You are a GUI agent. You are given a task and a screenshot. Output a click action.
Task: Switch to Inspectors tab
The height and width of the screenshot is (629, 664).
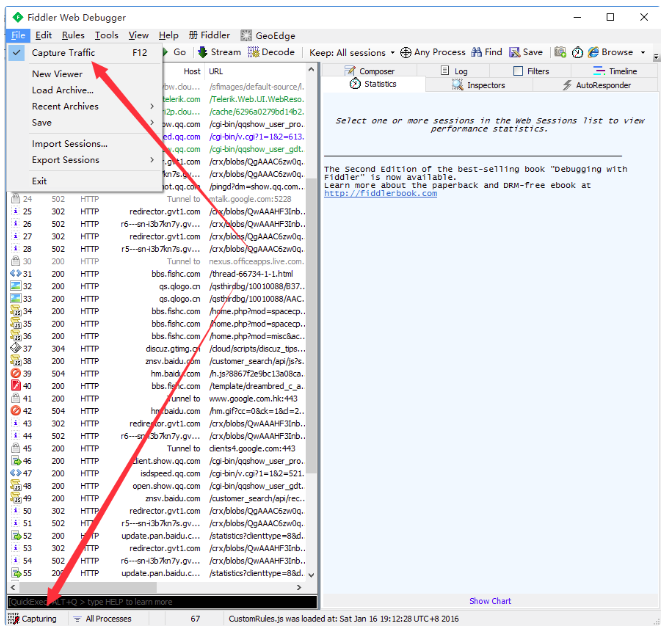click(479, 85)
